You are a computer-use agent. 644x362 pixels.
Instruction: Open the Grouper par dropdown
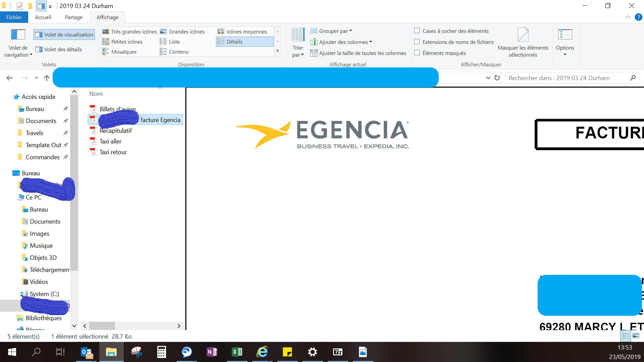point(331,31)
